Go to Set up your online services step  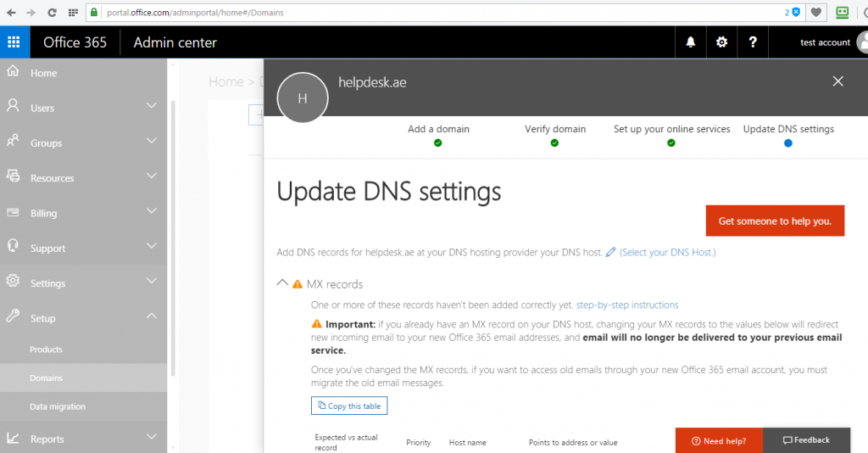(671, 135)
